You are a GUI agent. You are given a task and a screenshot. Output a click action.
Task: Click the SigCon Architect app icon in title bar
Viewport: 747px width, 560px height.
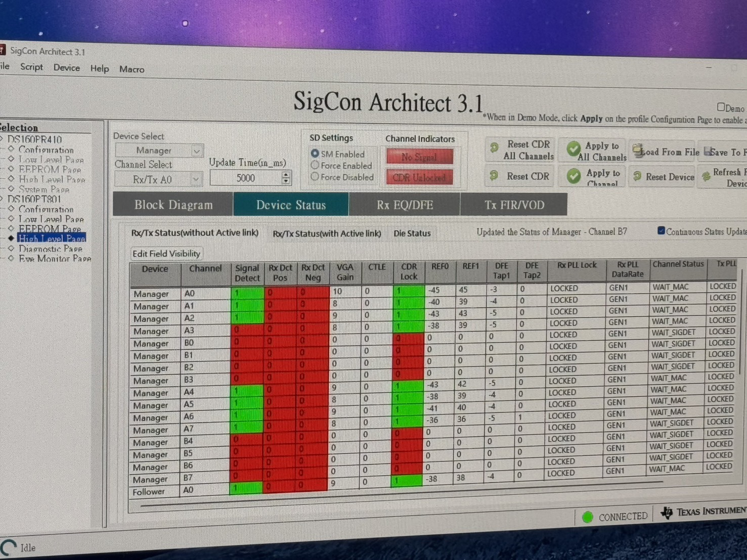click(x=2, y=50)
